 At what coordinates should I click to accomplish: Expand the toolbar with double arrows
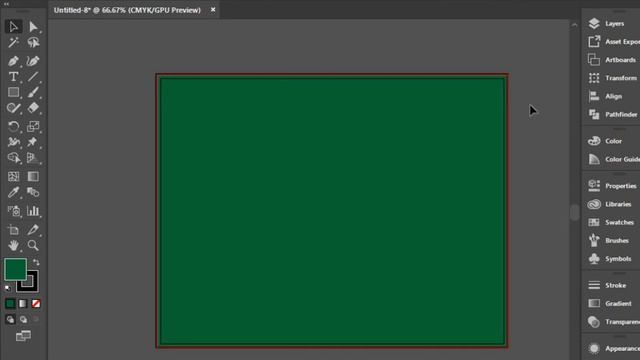(x=6, y=4)
